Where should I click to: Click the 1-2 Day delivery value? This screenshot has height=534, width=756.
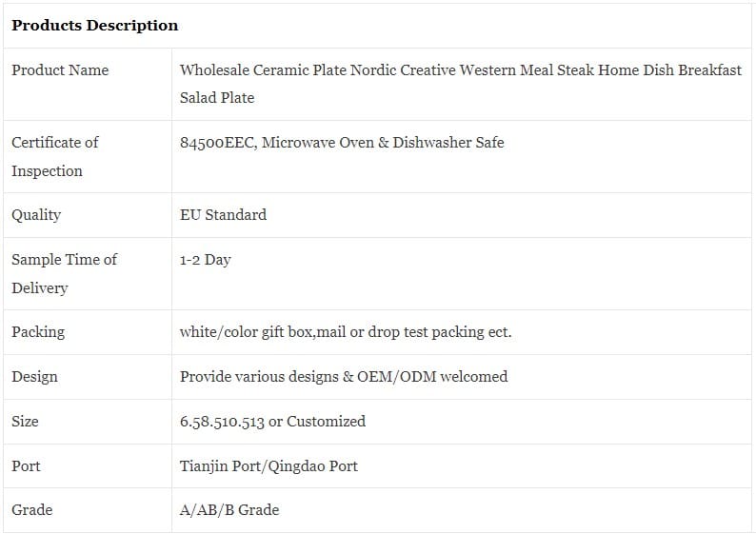(205, 259)
